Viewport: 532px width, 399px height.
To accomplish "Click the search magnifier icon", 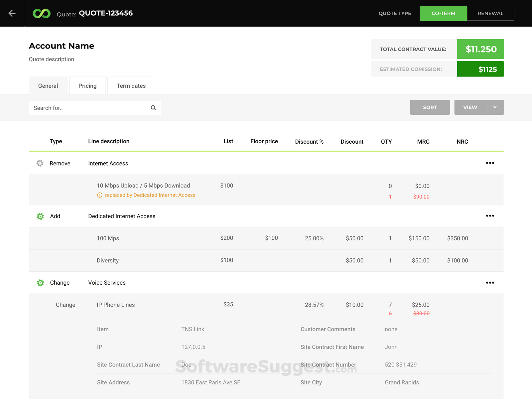I will pos(153,107).
